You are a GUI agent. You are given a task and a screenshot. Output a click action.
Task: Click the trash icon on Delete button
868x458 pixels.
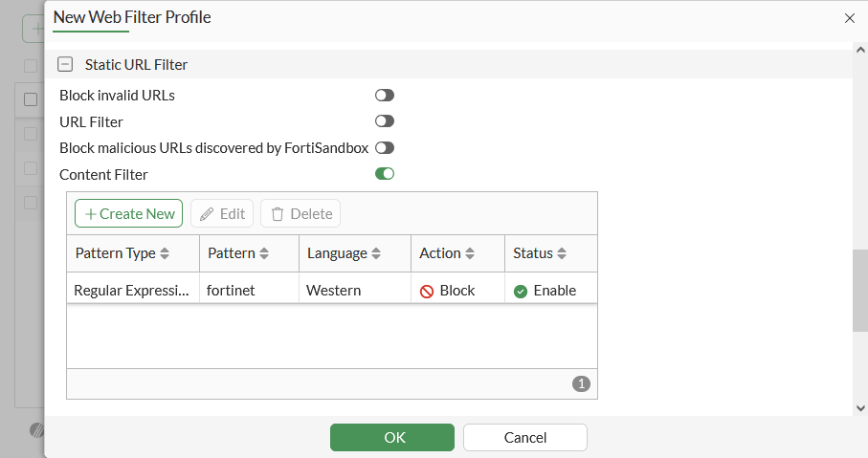pos(278,214)
